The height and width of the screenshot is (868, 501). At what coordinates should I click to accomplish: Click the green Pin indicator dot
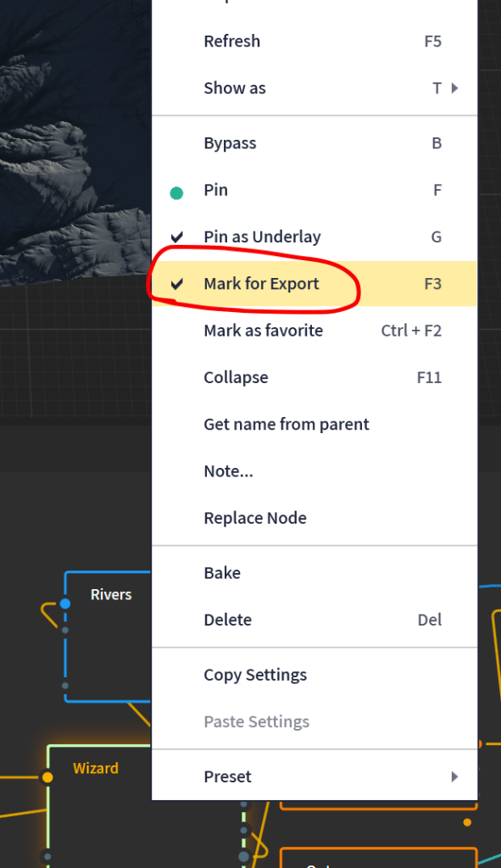click(x=176, y=192)
